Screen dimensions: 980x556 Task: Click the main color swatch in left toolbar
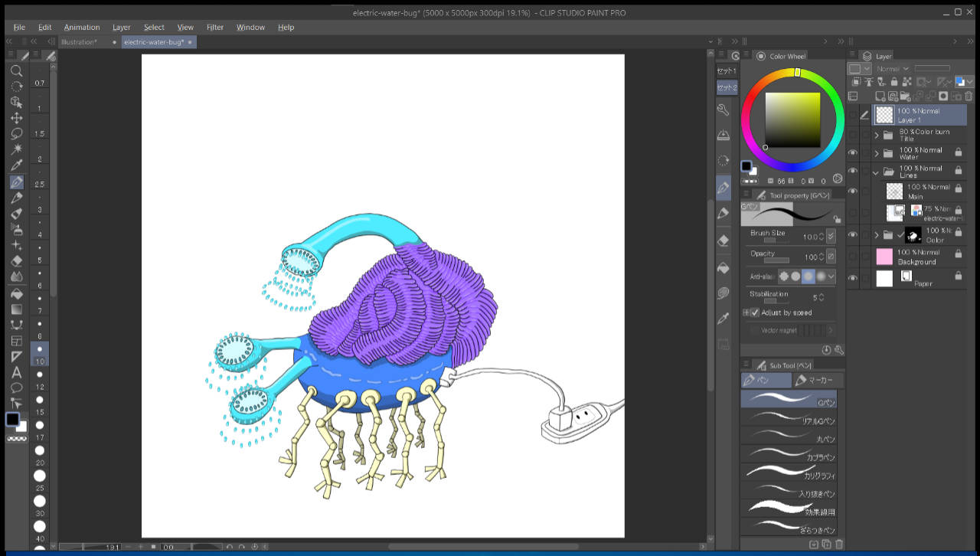click(x=13, y=419)
